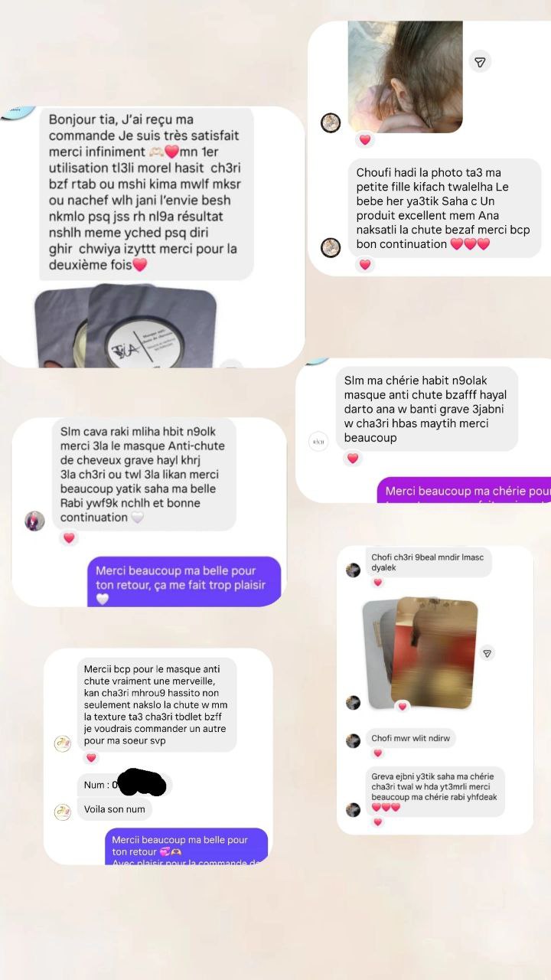Select the 'Voila son num' message bubble
The width and height of the screenshot is (551, 980).
click(115, 809)
